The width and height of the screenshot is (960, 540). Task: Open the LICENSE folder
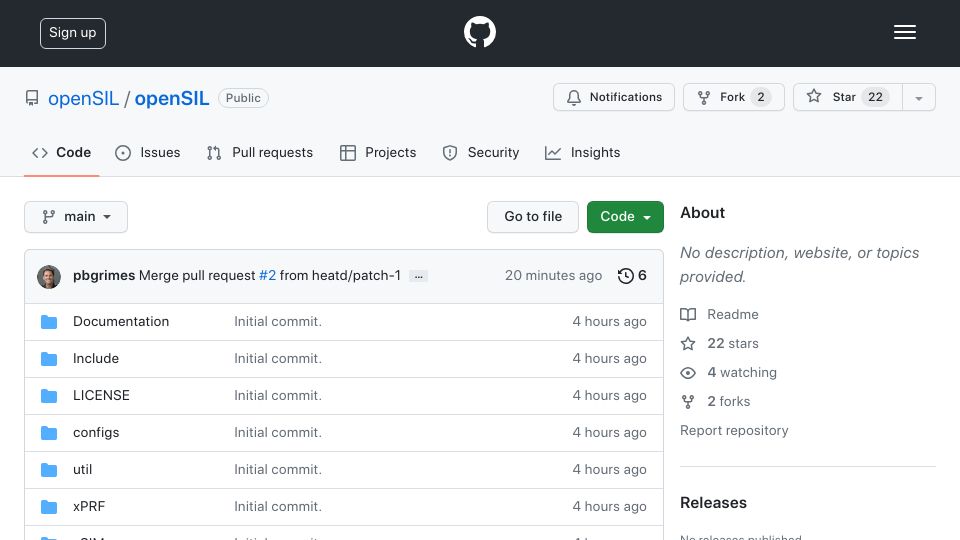[101, 396]
